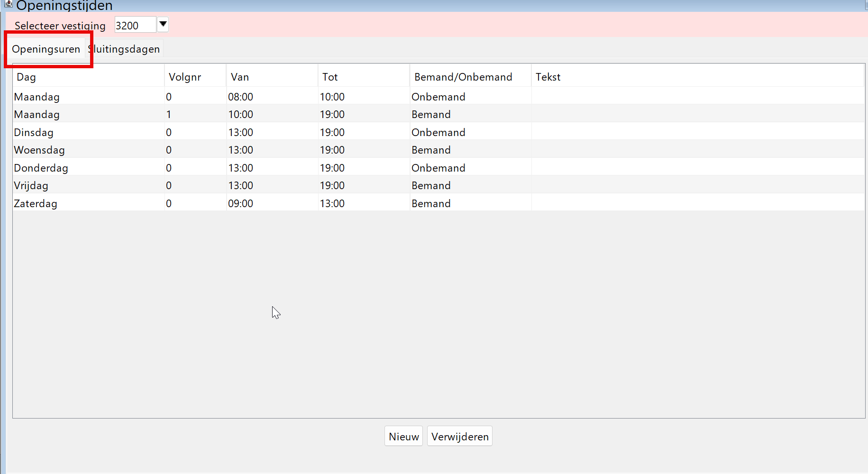Click the Bemand/Onbemand column header
The width and height of the screenshot is (868, 474).
coord(470,77)
